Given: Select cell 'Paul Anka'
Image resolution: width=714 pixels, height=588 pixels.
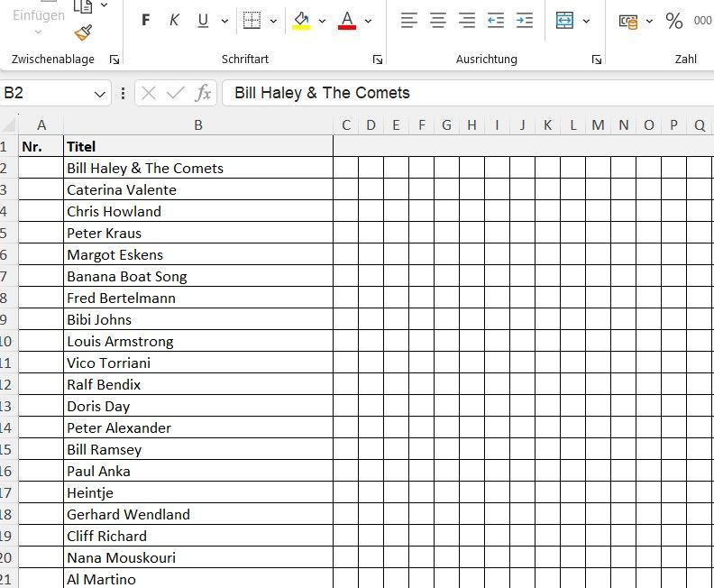Looking at the screenshot, I should point(198,471).
